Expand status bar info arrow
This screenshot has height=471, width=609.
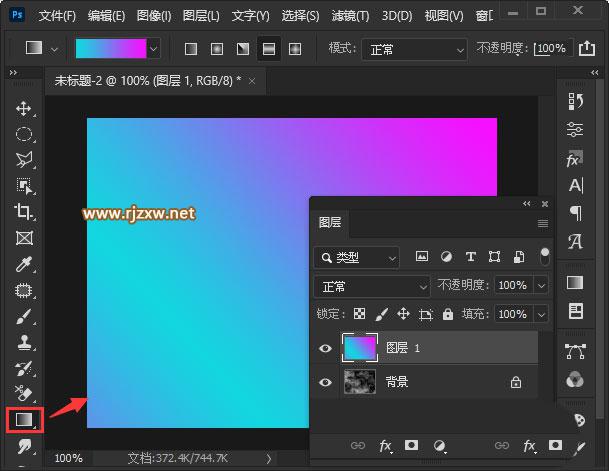tap(269, 459)
